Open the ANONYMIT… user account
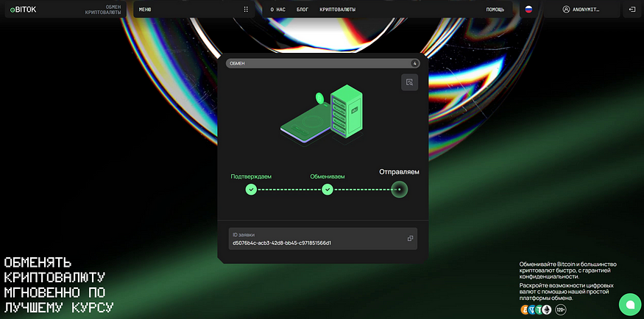Viewport: 644px width, 319px height. [x=582, y=10]
